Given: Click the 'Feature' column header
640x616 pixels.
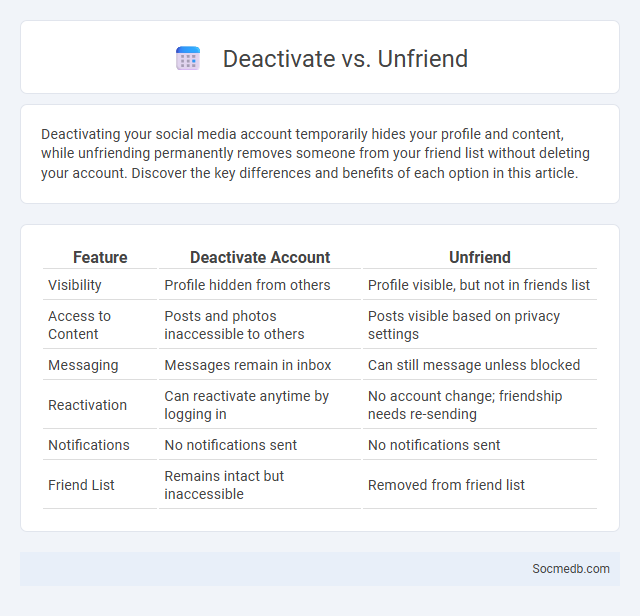Looking at the screenshot, I should (x=100, y=257).
